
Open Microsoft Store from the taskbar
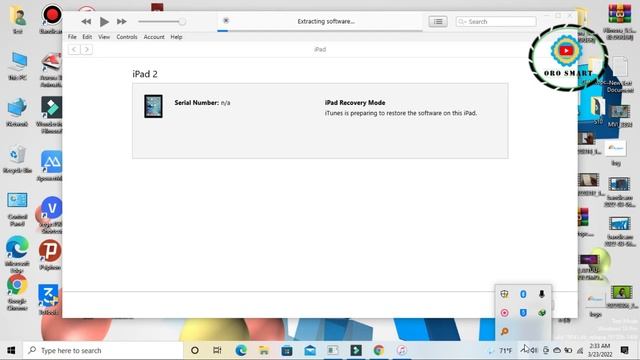tap(287, 350)
